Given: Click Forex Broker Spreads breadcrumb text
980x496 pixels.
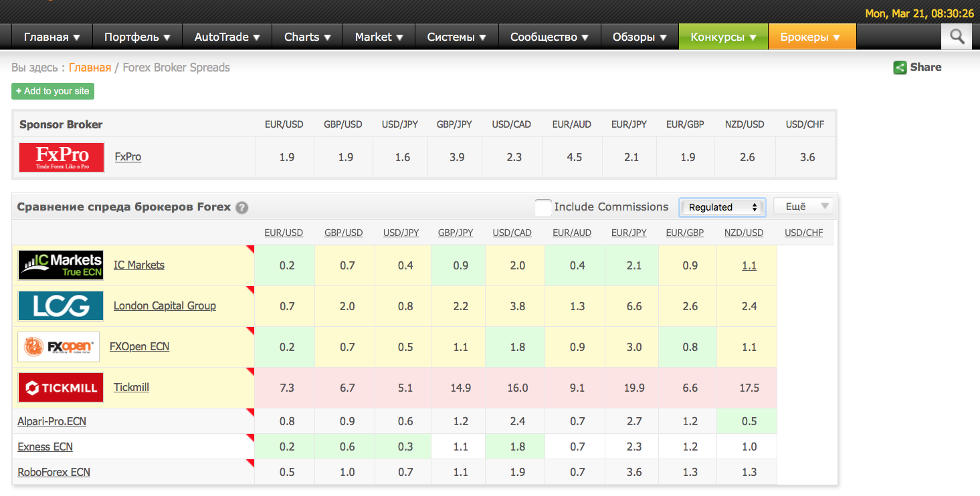Looking at the screenshot, I should click(177, 68).
